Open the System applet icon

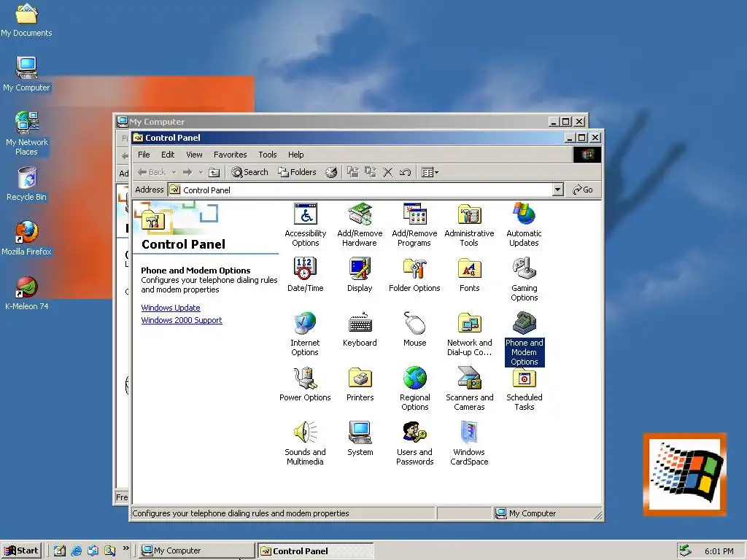tap(360, 432)
